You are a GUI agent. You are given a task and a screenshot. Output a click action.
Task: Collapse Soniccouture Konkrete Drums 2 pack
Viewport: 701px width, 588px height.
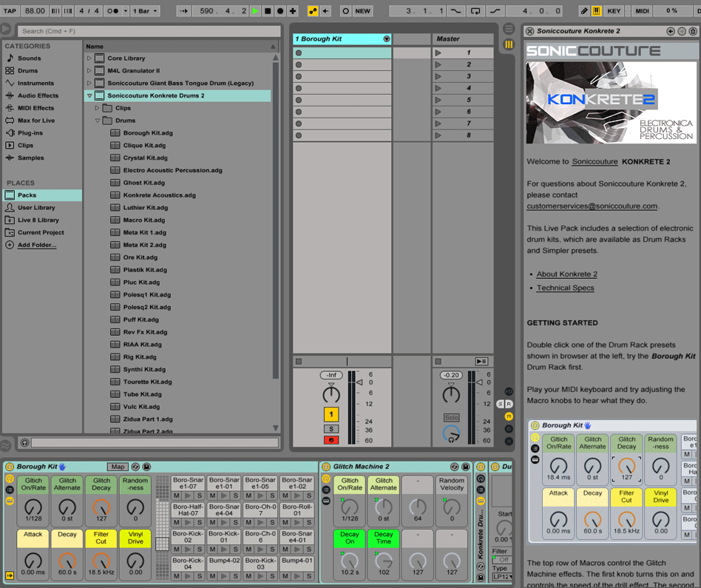tap(89, 95)
